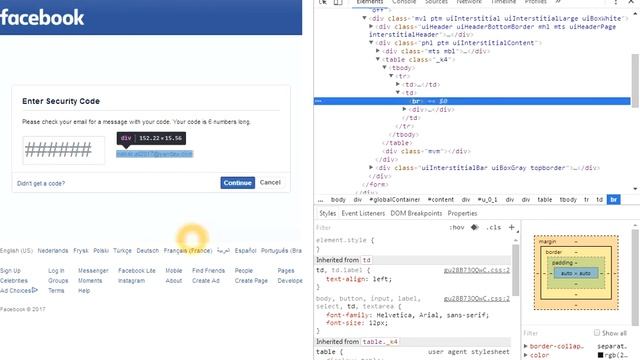
Task: Click the Ad Choices triangle icon
Action: [x=35, y=290]
